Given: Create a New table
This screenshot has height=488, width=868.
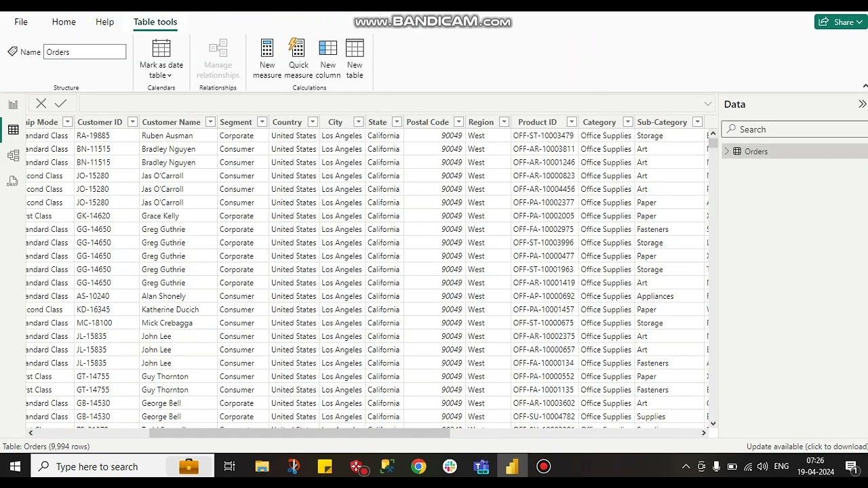Looking at the screenshot, I should click(x=355, y=59).
